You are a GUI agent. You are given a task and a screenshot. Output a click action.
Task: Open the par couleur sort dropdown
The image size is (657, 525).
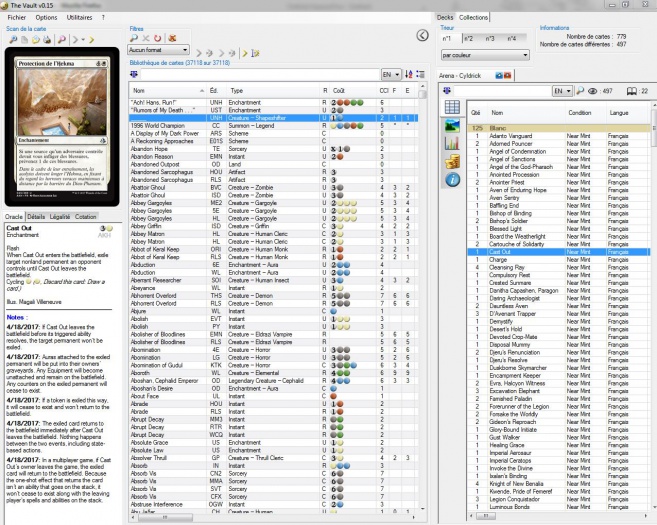point(485,55)
